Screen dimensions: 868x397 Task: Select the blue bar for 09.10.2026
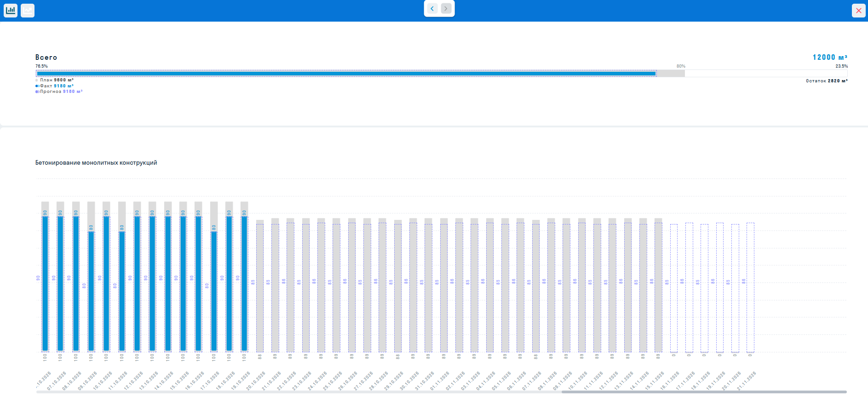91,291
